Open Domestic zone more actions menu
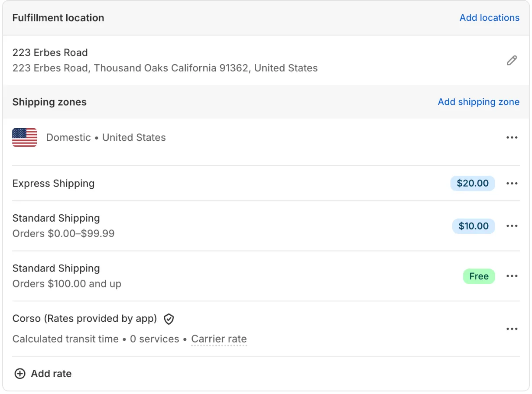This screenshot has height=394, width=532. [512, 138]
